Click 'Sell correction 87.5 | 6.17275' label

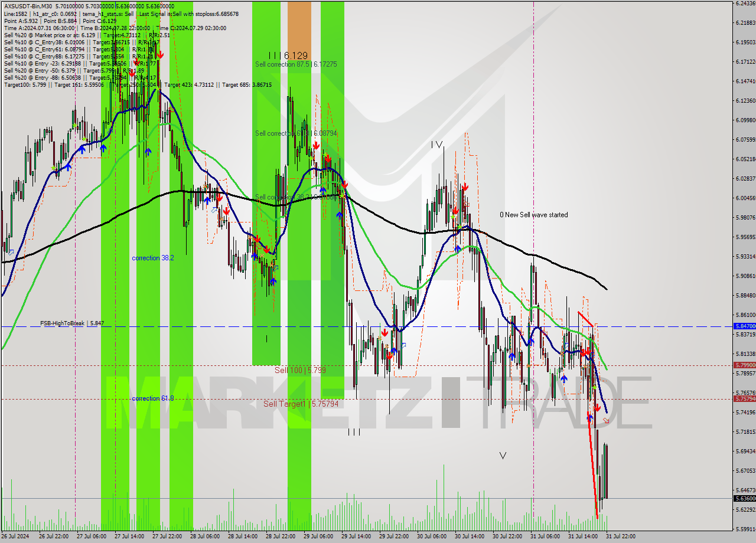(x=296, y=64)
